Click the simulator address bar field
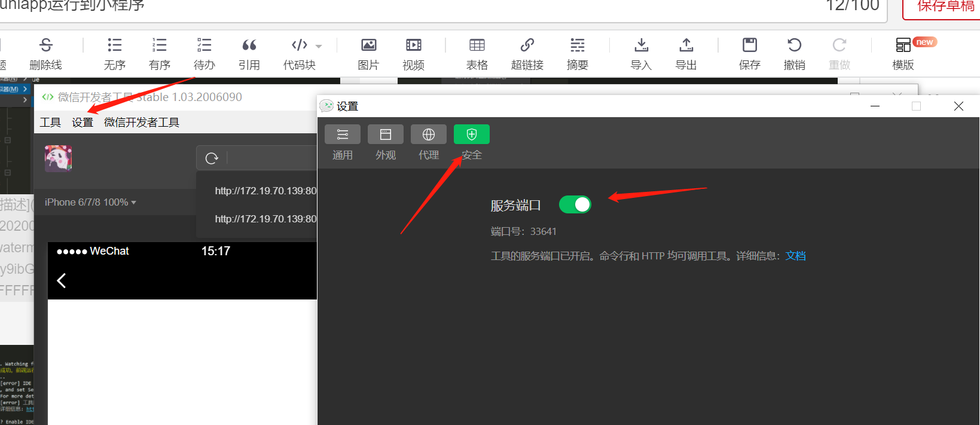The width and height of the screenshot is (980, 425). pyautogui.click(x=272, y=158)
